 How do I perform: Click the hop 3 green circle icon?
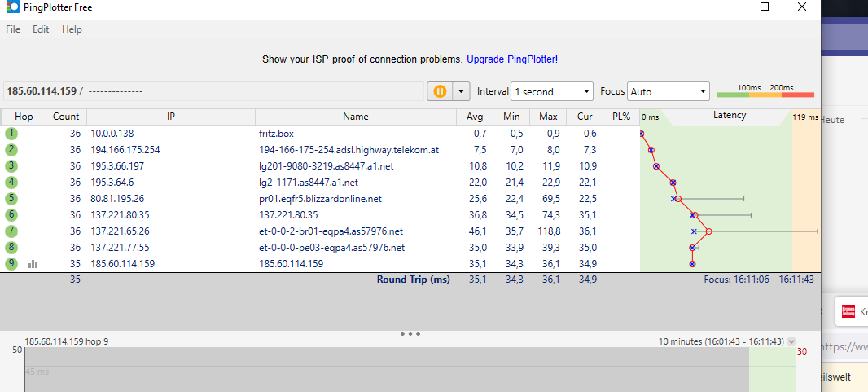click(x=11, y=166)
